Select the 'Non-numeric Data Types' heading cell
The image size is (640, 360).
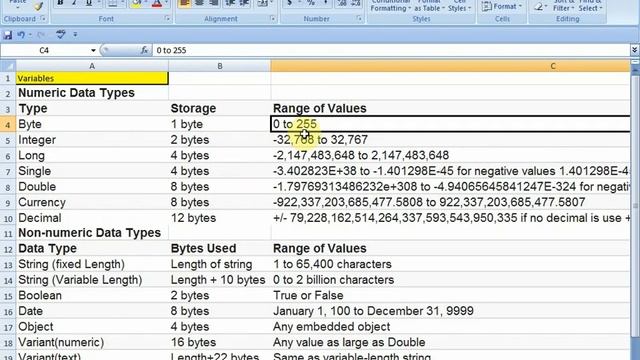(92, 233)
